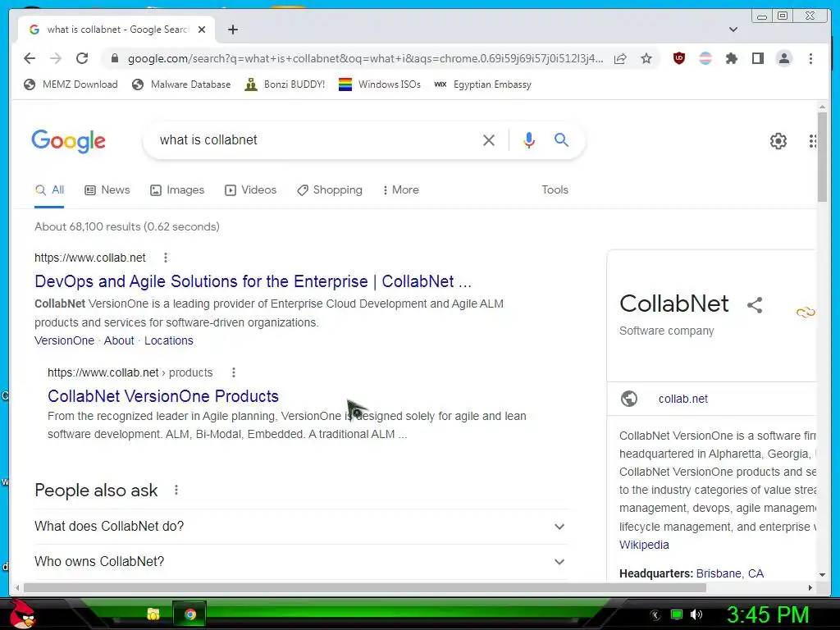Clear the search query with X
This screenshot has width=840, height=630.
point(489,140)
